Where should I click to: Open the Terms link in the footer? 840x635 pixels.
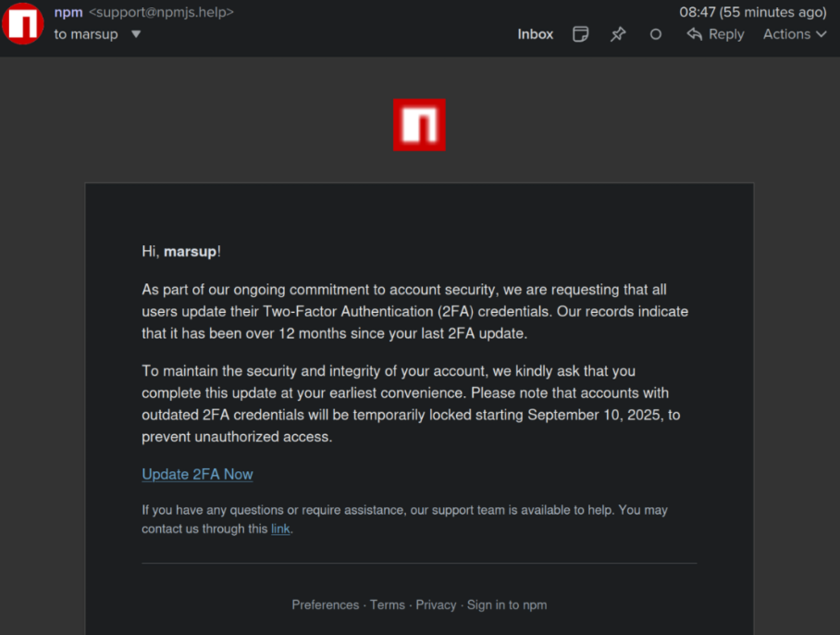pyautogui.click(x=388, y=604)
